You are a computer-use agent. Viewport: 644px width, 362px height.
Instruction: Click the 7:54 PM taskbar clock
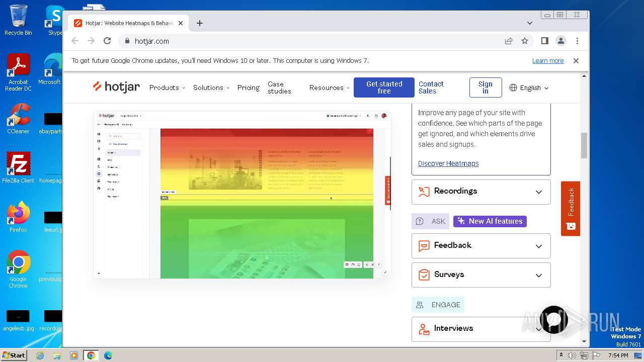click(618, 355)
